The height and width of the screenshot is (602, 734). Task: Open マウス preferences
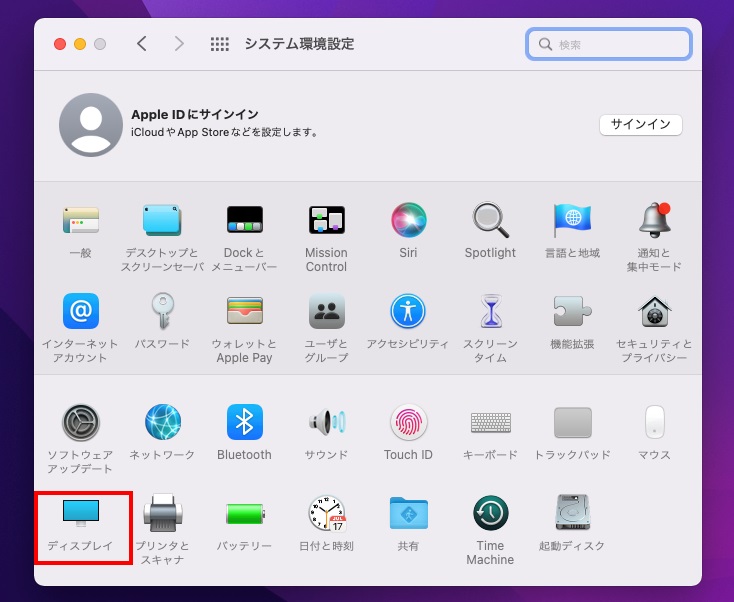[x=654, y=422]
